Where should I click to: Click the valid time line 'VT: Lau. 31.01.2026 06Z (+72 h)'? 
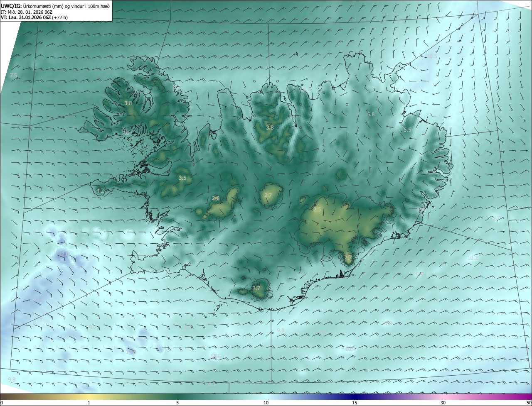tap(34, 17)
